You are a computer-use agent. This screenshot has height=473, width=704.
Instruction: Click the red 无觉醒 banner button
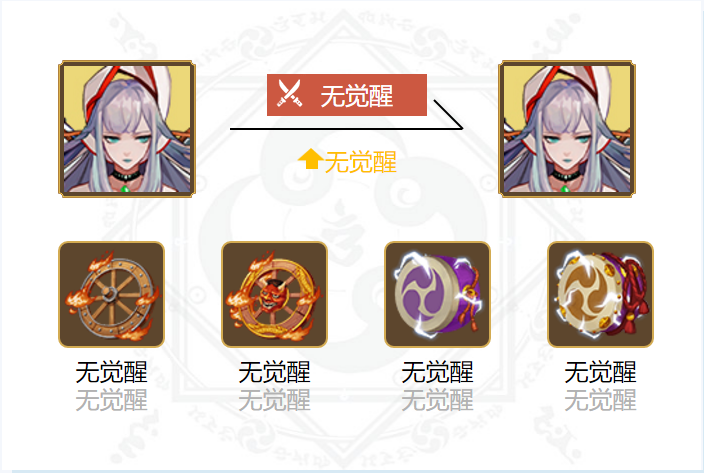[x=347, y=95]
